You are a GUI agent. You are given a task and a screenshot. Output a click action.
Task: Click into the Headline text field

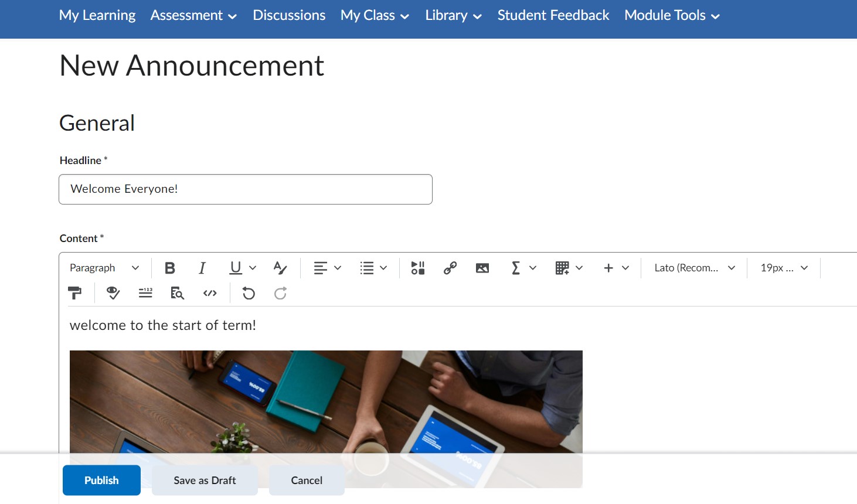(x=246, y=189)
